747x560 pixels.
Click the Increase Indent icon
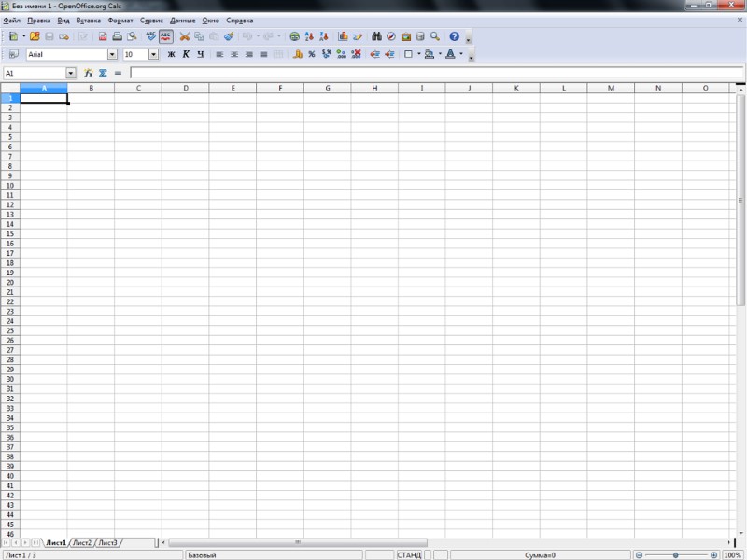pyautogui.click(x=389, y=54)
